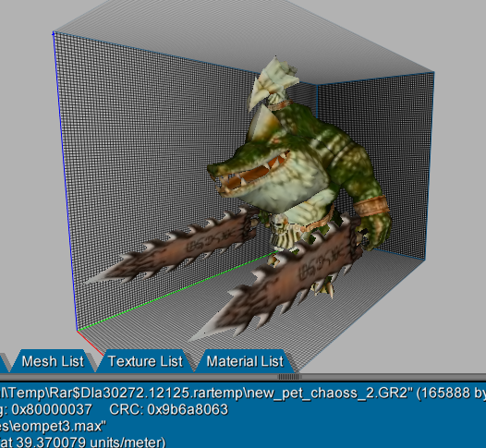Click the CRC 0x9b6a8063 value text
Screen dimensions: 486x448
(168, 409)
